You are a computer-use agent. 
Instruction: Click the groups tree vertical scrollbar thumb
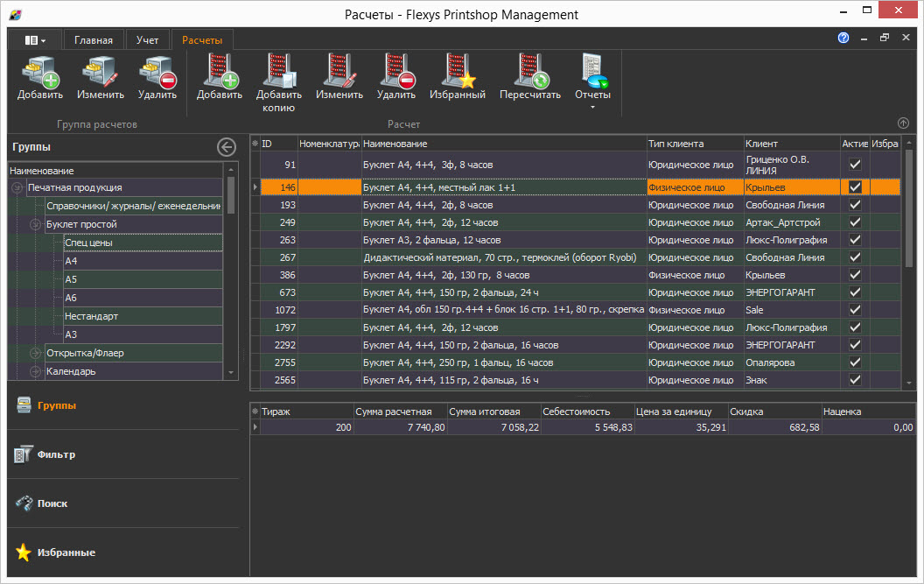click(x=231, y=194)
